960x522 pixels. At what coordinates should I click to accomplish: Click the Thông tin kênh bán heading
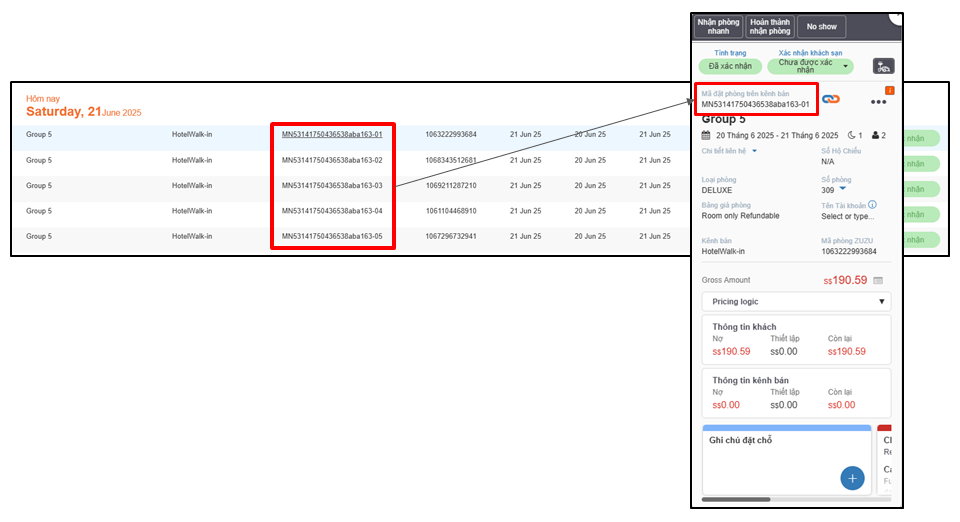point(750,381)
